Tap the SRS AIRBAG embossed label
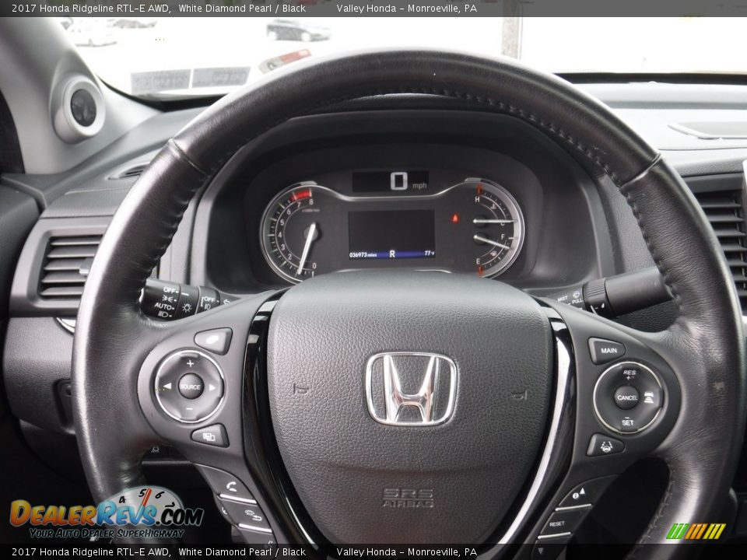747x560 pixels. 408,498
